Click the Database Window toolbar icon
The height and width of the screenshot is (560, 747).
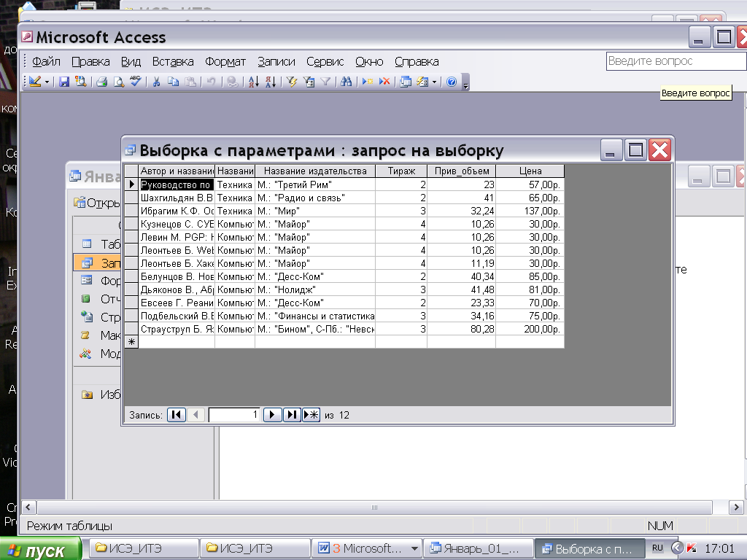pyautogui.click(x=406, y=82)
